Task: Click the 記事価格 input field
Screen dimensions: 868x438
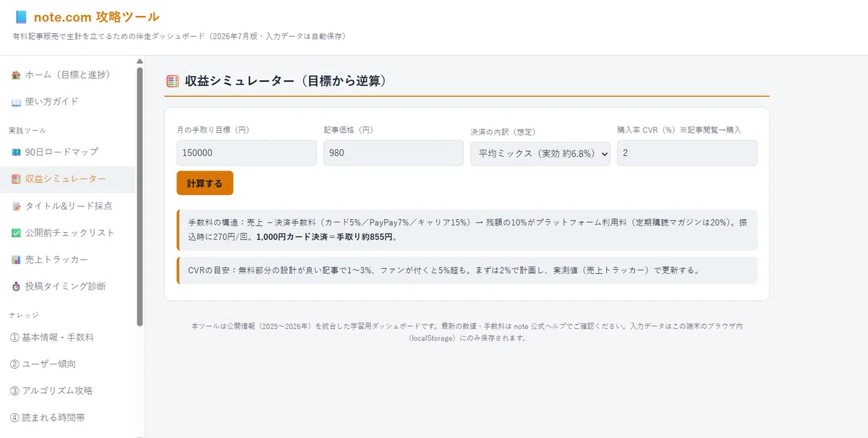Action: pyautogui.click(x=393, y=153)
